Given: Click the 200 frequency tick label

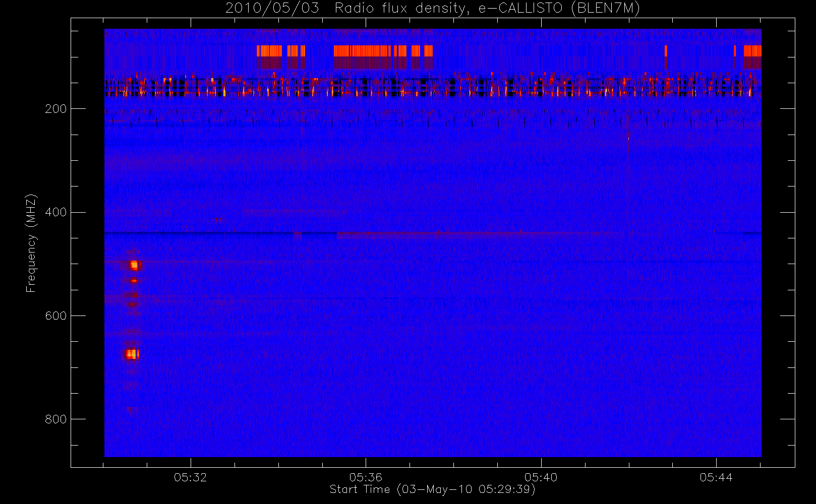Looking at the screenshot, I should (x=55, y=109).
